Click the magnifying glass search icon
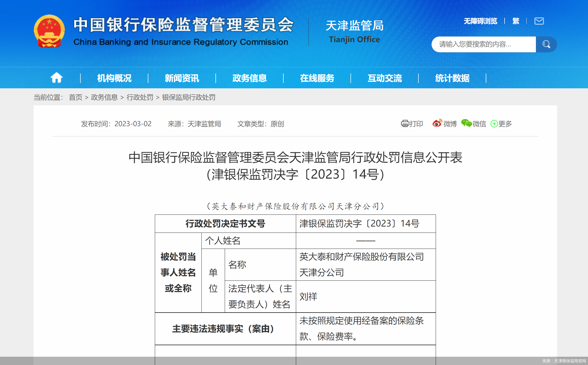The height and width of the screenshot is (365, 588). [546, 44]
